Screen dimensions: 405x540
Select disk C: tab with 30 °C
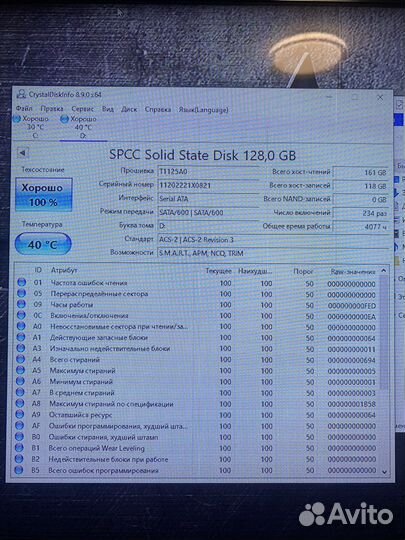(32, 127)
